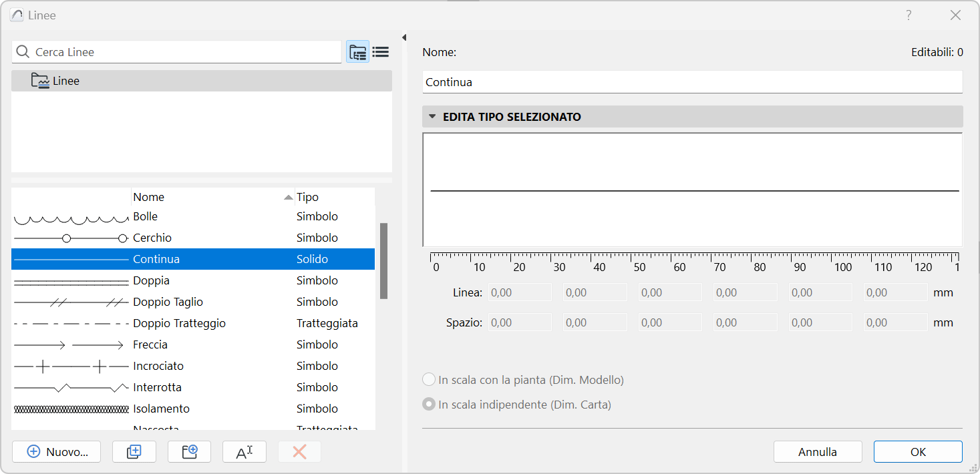Collapse left panel with small arrow
The height and width of the screenshot is (474, 980).
click(404, 37)
